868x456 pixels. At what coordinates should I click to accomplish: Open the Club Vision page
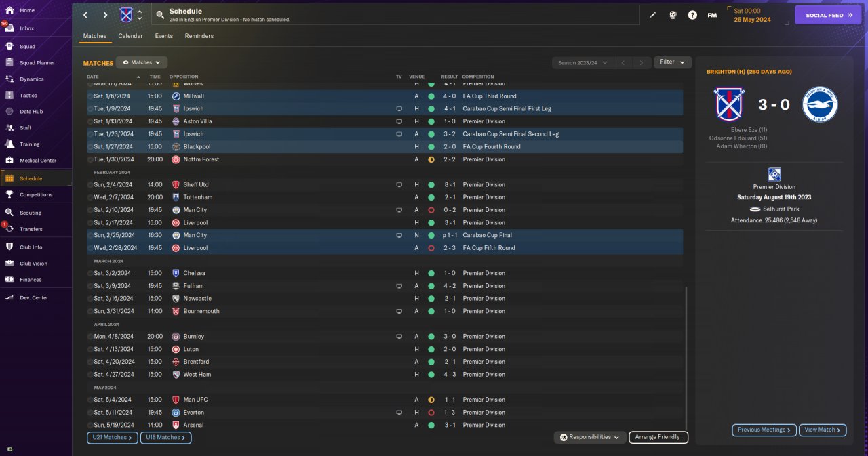click(x=33, y=264)
